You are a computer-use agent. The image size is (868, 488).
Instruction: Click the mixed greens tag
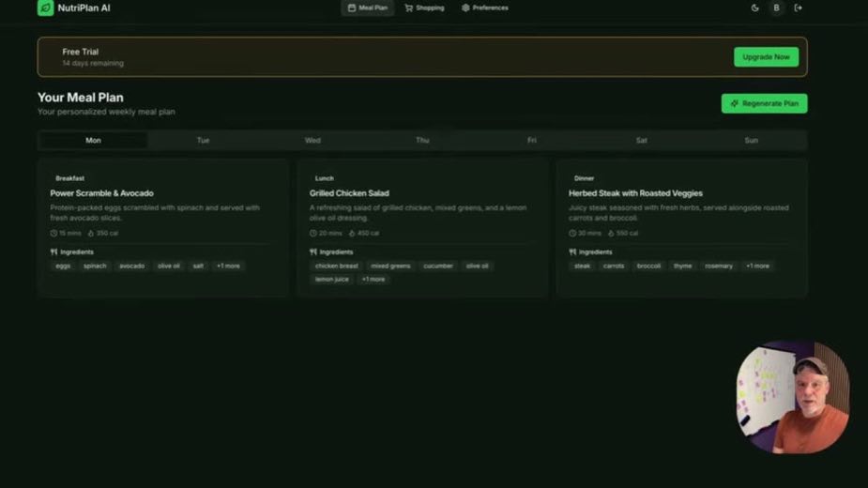coord(390,266)
